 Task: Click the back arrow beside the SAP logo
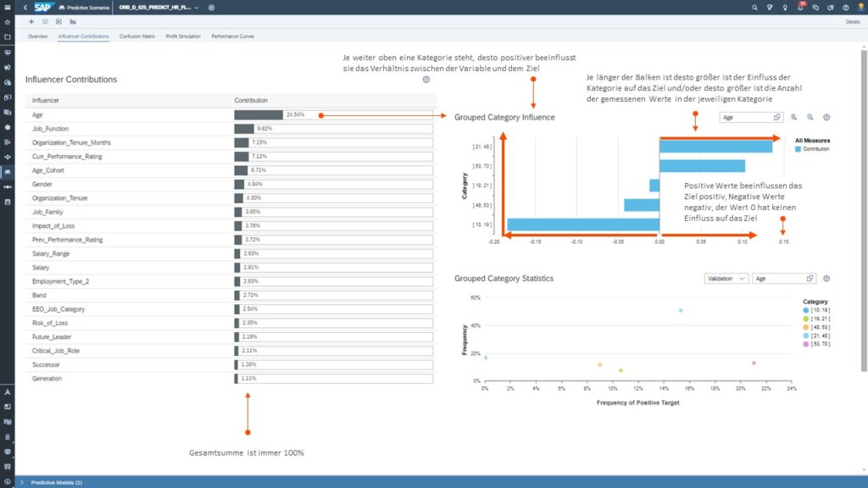(x=25, y=8)
